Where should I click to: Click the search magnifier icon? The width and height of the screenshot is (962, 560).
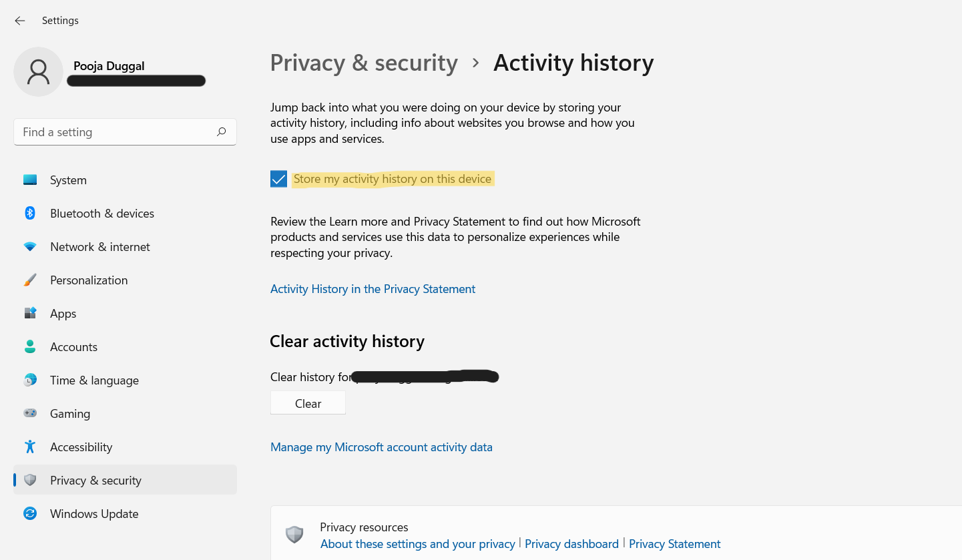tap(222, 132)
